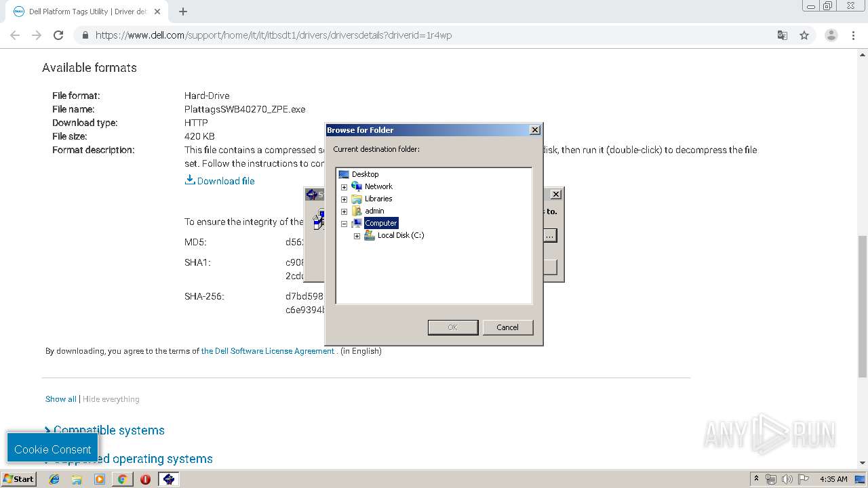
Task: Expand the admin folder node
Action: pos(344,211)
